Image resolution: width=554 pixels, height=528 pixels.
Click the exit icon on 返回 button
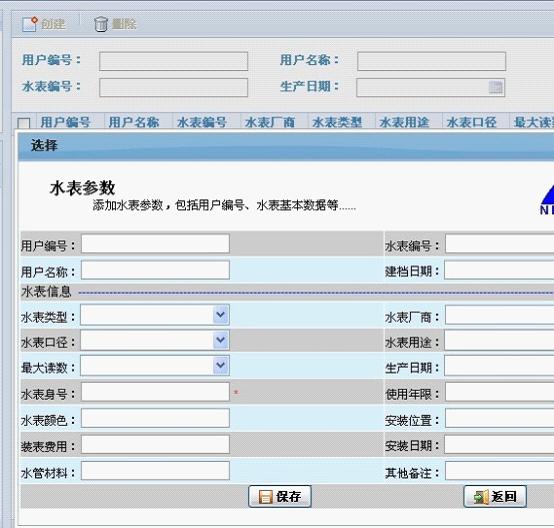click(x=481, y=497)
